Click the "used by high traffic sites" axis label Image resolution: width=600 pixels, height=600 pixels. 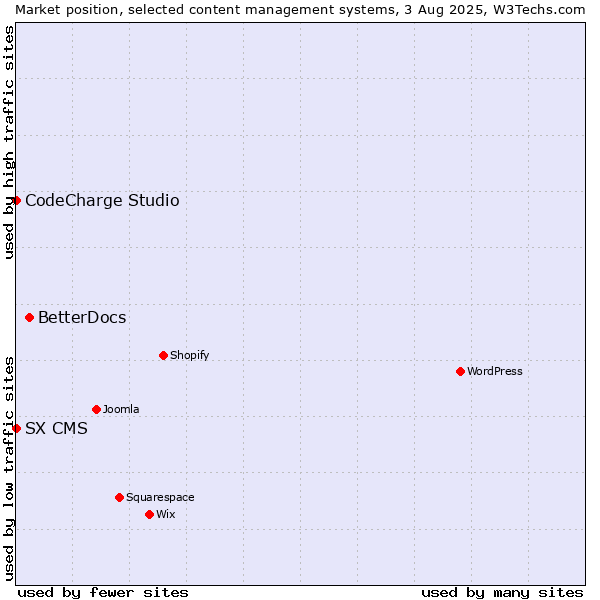[9, 142]
